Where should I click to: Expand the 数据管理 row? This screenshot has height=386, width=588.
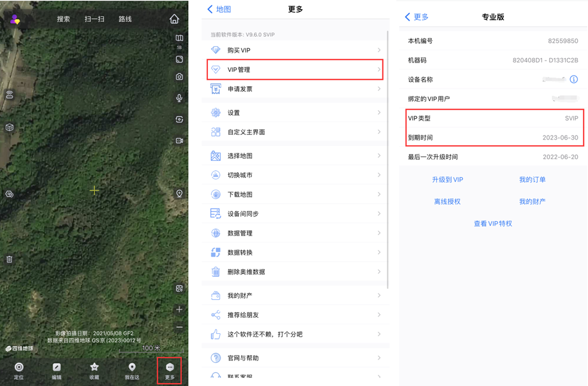click(295, 233)
